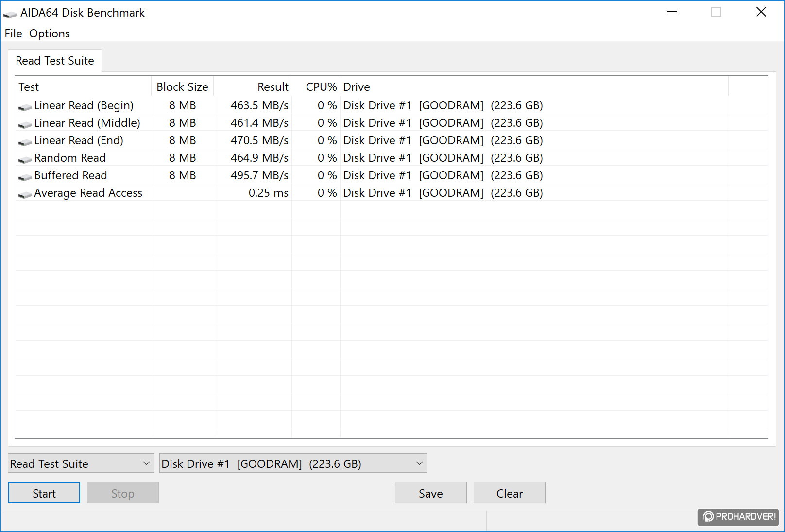This screenshot has height=532, width=785.
Task: Click the 0 % CPU value for Average Read Access
Action: pos(327,193)
